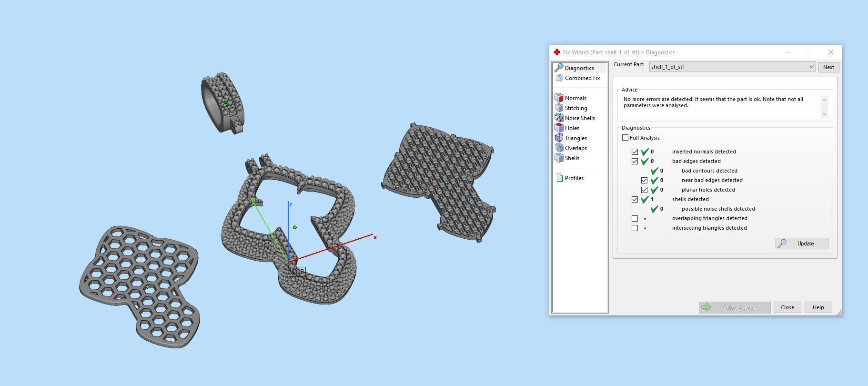This screenshot has width=868, height=386.
Task: Open the Current Part dropdown
Action: [x=732, y=67]
